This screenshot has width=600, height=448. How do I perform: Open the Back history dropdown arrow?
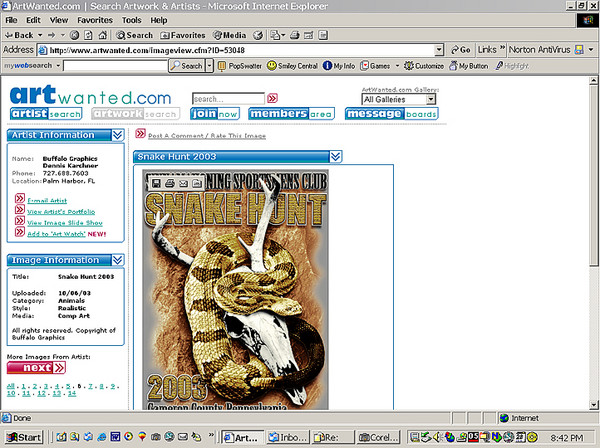[40, 35]
